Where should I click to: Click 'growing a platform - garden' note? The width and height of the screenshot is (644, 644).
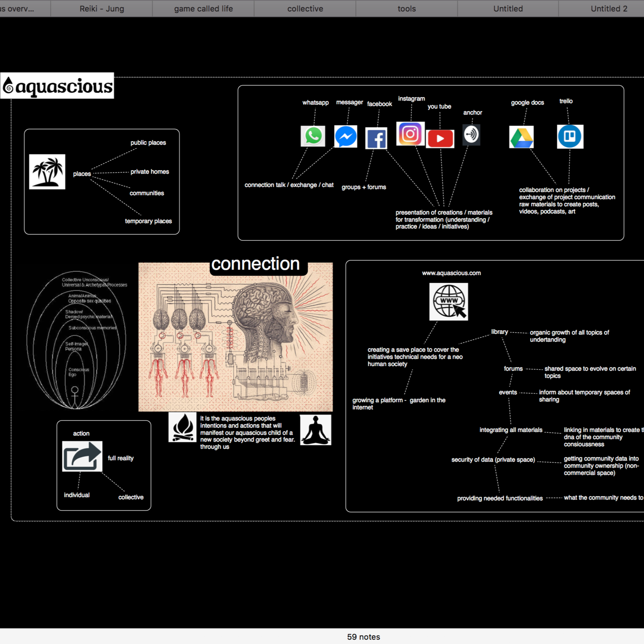(399, 404)
